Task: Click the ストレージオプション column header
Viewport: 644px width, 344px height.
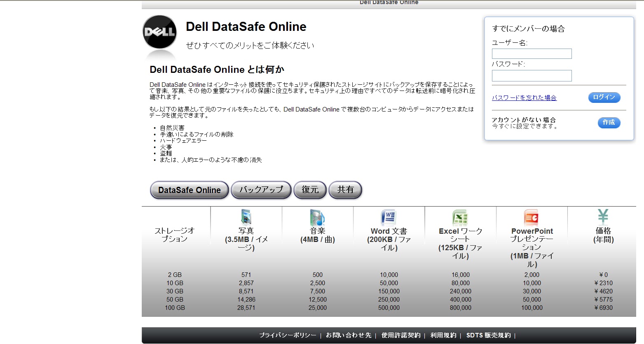Action: 175,235
